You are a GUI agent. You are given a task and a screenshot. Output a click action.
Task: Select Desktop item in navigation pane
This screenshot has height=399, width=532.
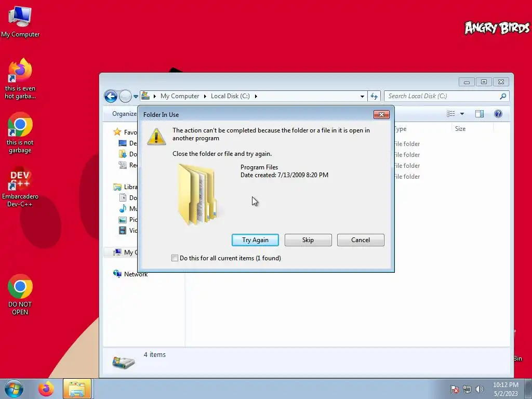(128, 143)
